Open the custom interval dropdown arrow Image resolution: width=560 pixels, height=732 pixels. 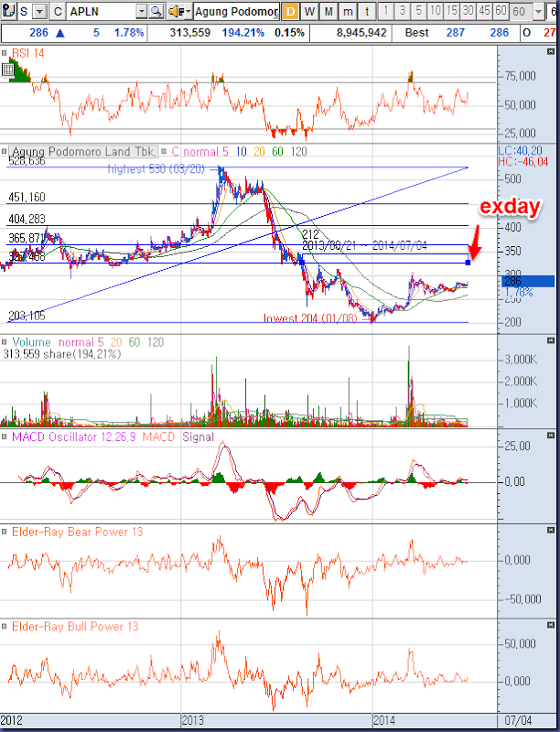539,12
